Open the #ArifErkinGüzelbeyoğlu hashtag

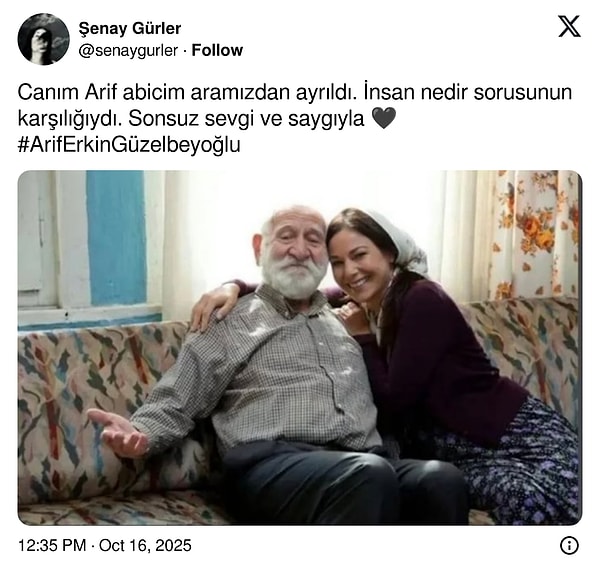(x=129, y=145)
